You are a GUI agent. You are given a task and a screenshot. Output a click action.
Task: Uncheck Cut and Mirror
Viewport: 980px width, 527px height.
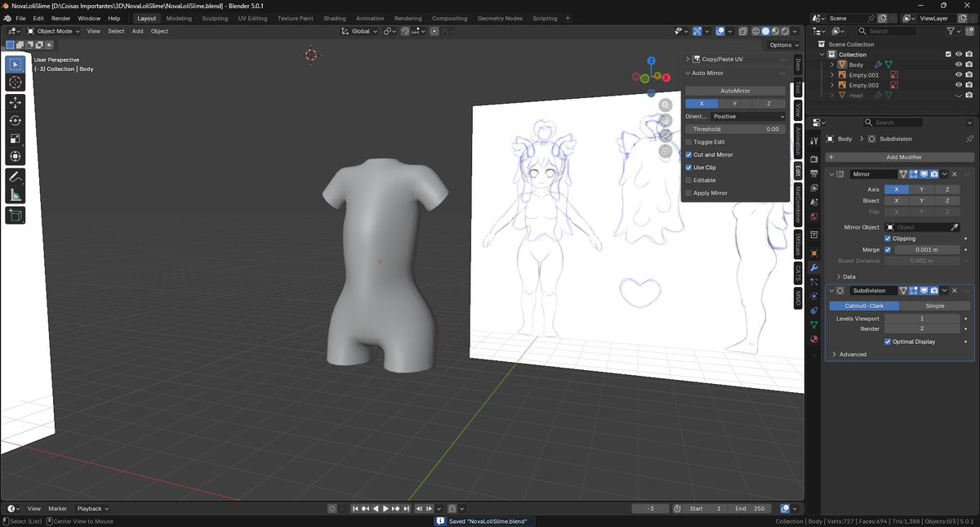pos(688,154)
